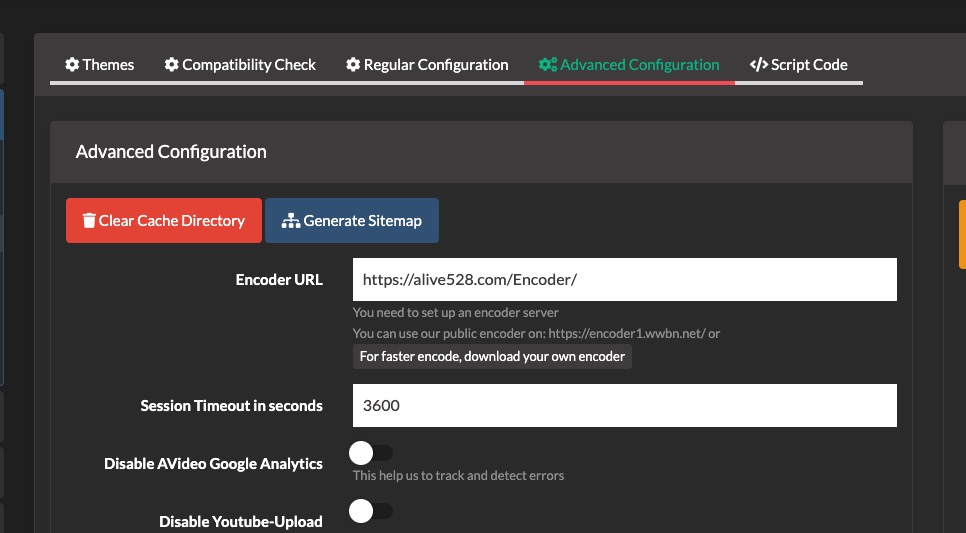The image size is (966, 533).
Task: Open the Regular Configuration tab
Action: coord(427,65)
